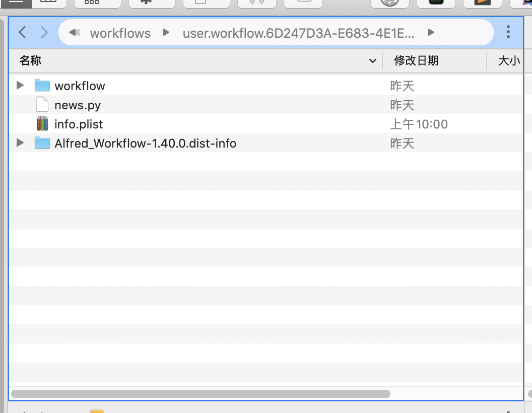Go forward with the right chevron
Image resolution: width=532 pixels, height=413 pixels.
pyautogui.click(x=44, y=33)
